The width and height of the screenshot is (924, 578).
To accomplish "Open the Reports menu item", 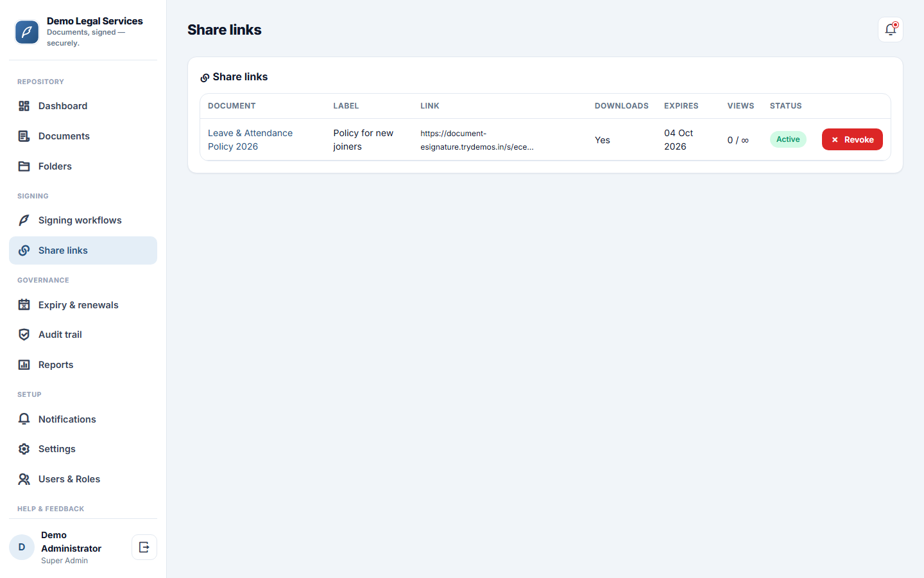I will coord(83,365).
